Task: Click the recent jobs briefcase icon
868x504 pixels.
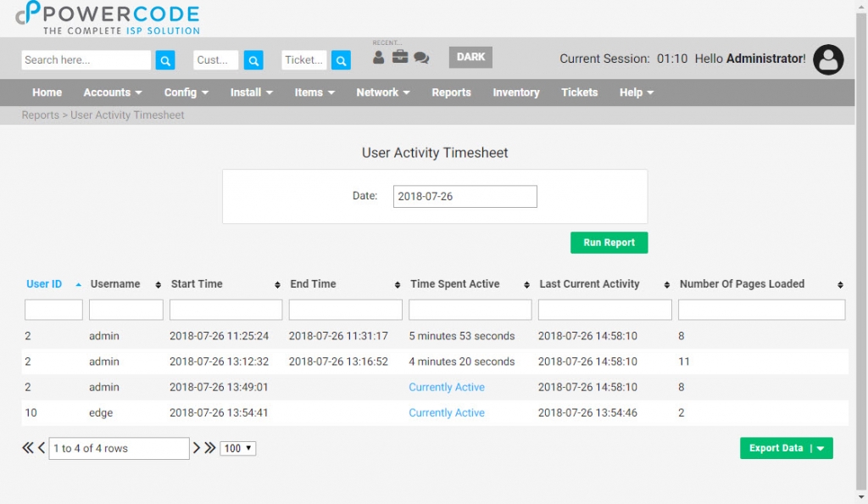Action: point(399,56)
